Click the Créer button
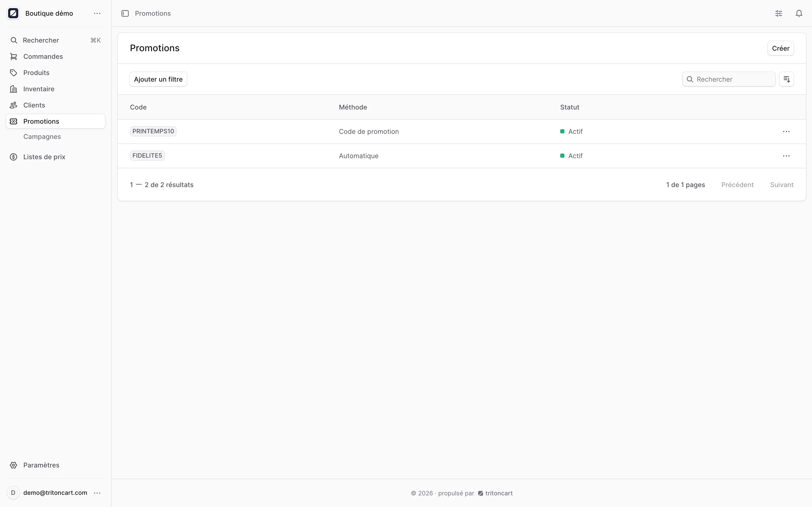 781,48
